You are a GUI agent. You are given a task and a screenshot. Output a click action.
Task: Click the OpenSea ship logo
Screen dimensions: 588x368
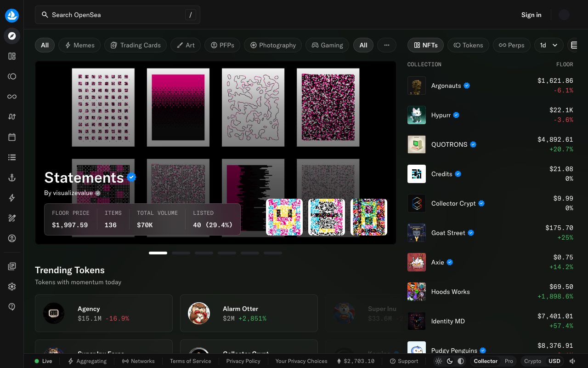point(12,15)
